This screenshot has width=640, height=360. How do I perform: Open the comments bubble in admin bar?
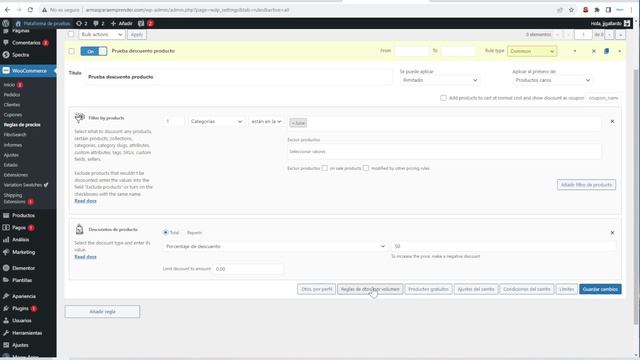coord(99,23)
